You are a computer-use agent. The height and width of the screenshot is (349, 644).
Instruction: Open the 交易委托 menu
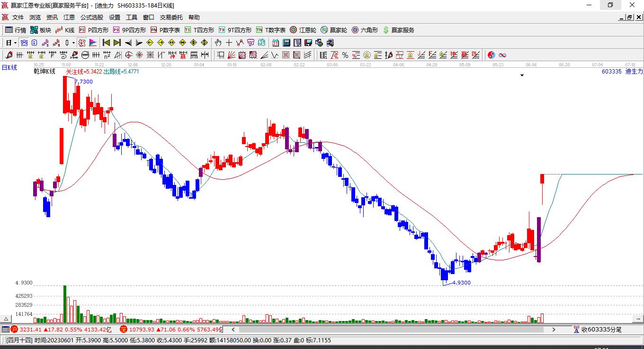pyautogui.click(x=171, y=18)
